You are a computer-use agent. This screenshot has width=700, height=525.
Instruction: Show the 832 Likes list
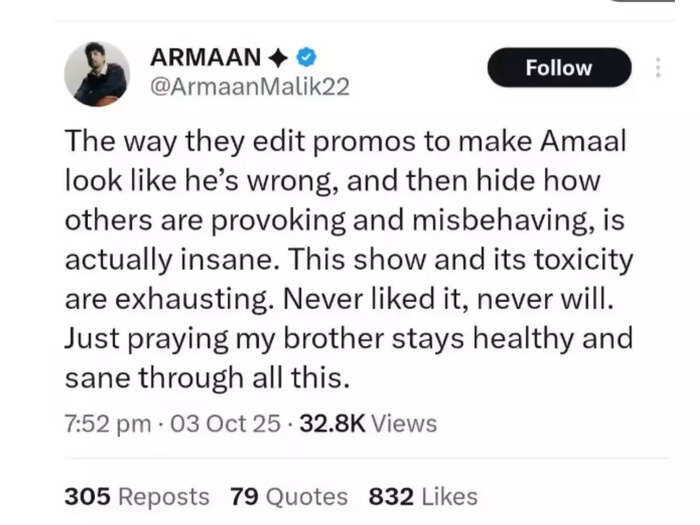coord(423,496)
